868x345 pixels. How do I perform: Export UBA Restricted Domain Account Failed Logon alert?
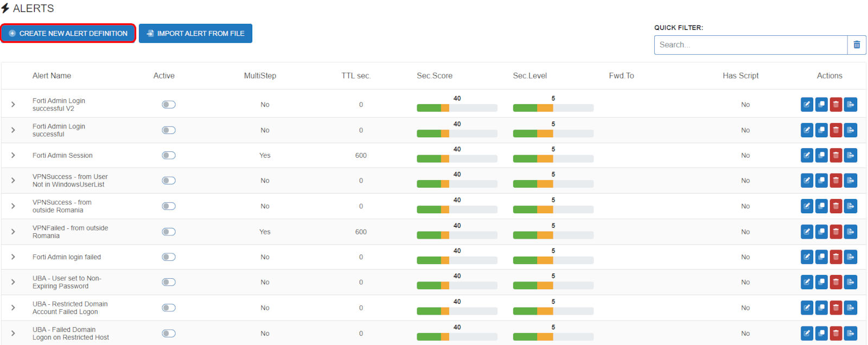tap(851, 308)
